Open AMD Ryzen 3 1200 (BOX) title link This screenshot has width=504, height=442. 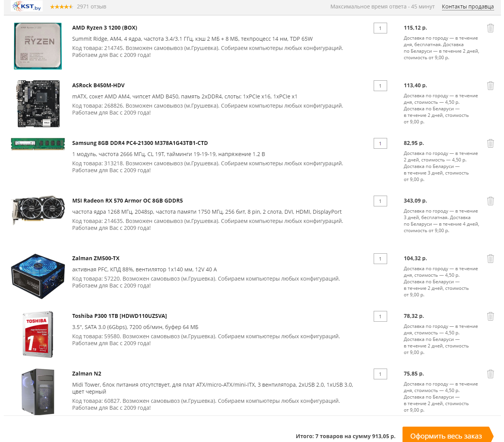click(x=105, y=28)
